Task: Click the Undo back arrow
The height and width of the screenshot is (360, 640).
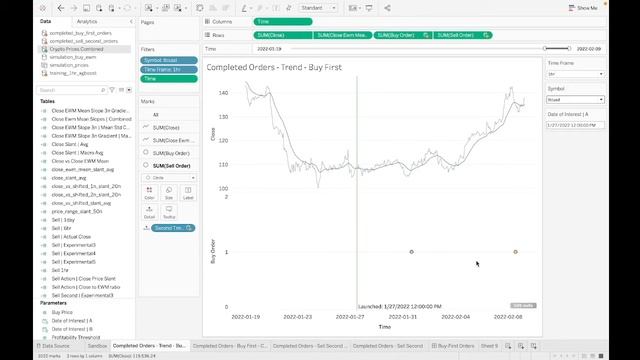Action: (x=61, y=8)
